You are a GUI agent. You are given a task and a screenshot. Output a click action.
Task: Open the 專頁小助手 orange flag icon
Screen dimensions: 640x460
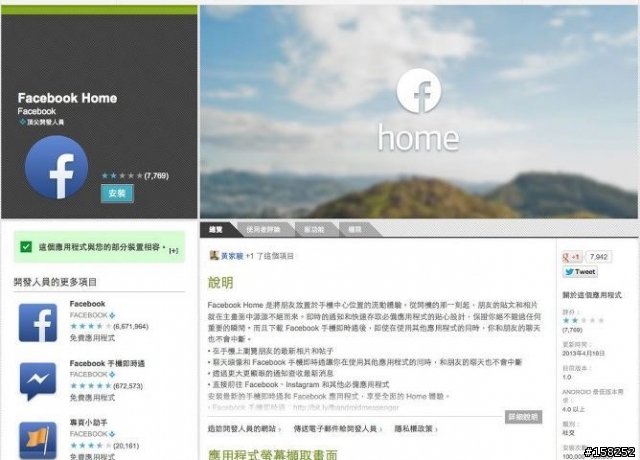(38, 440)
